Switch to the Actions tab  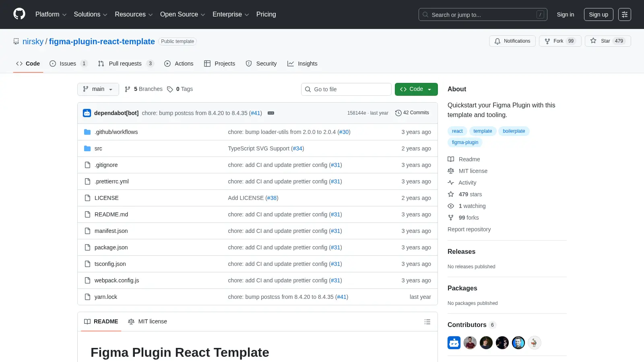tap(179, 64)
